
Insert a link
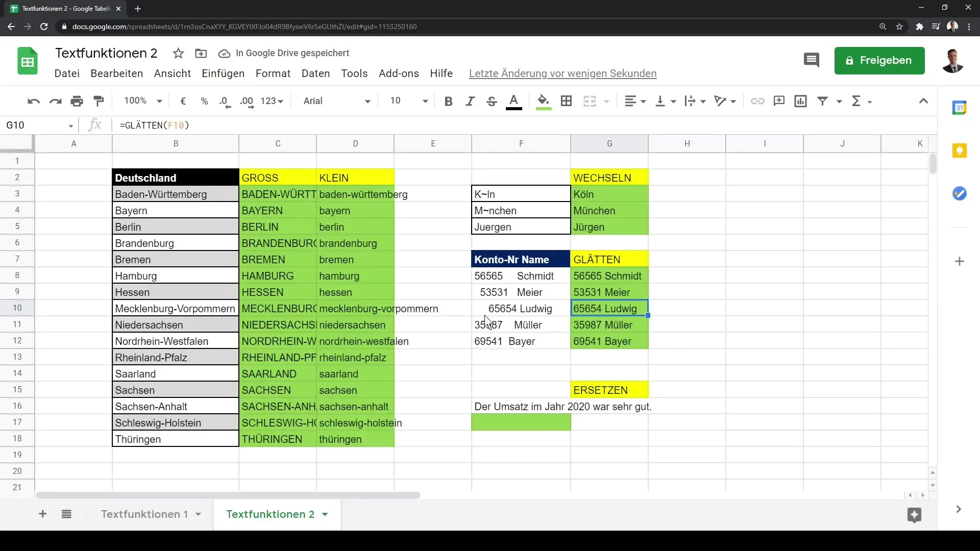757,101
